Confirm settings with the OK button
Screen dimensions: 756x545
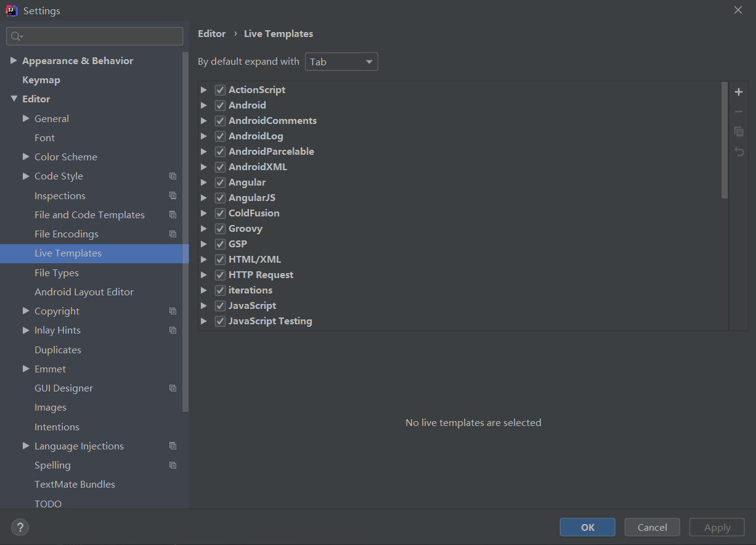tap(587, 527)
